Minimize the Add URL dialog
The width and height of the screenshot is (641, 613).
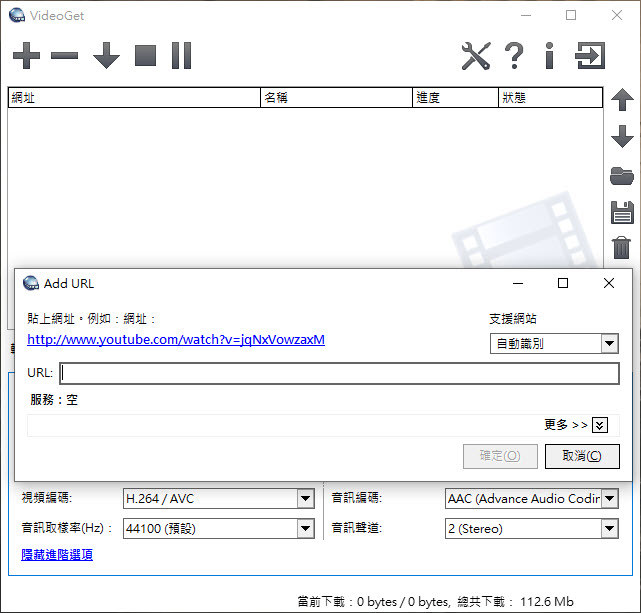click(518, 283)
